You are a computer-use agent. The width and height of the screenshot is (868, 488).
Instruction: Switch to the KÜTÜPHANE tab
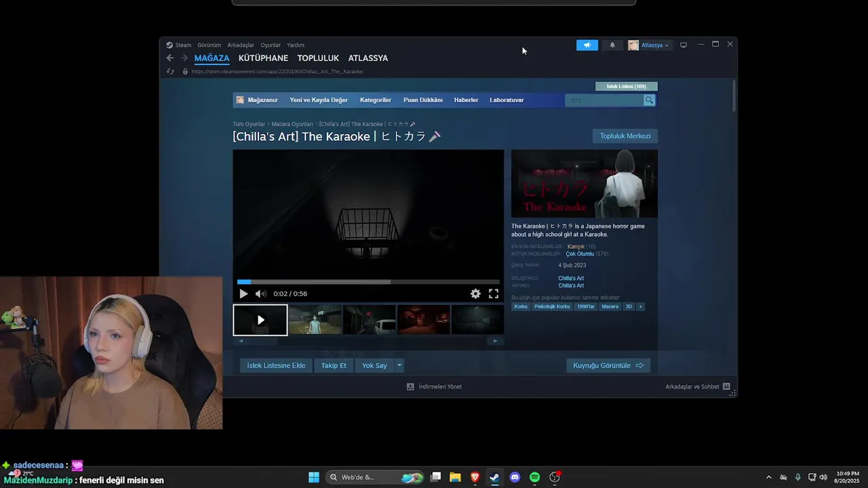coord(263,58)
